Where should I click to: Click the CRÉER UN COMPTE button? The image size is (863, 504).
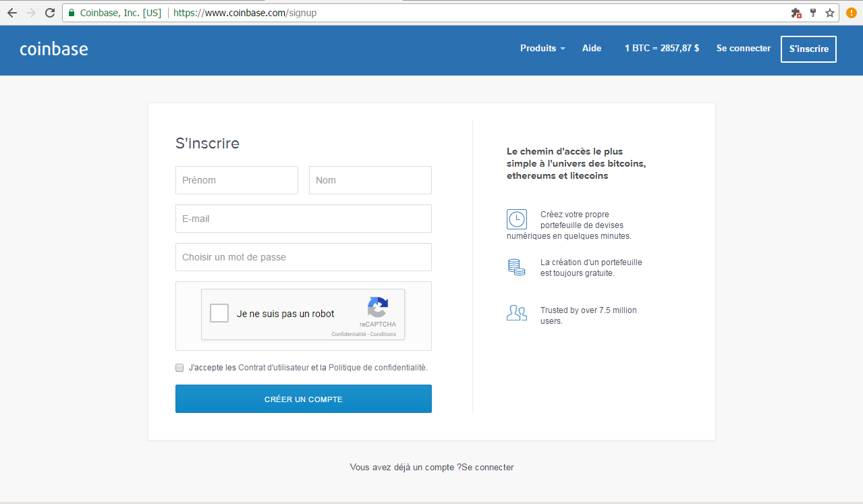[304, 399]
